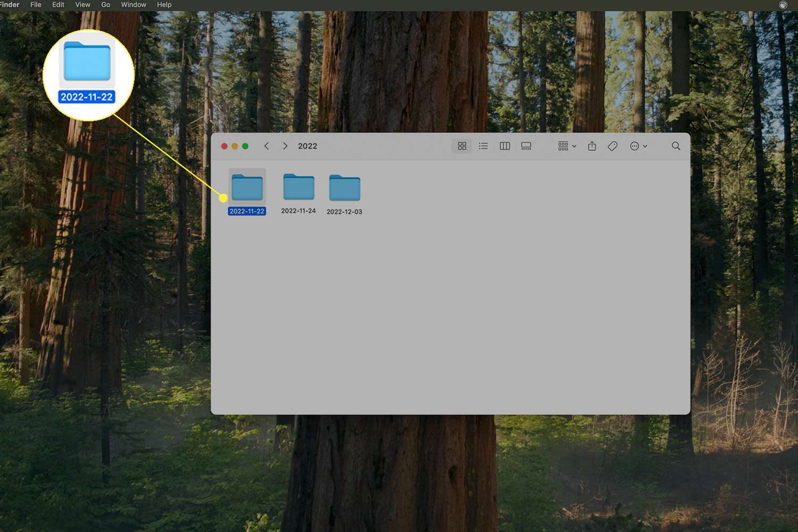
Task: Go forward with the right chevron
Action: 285,146
